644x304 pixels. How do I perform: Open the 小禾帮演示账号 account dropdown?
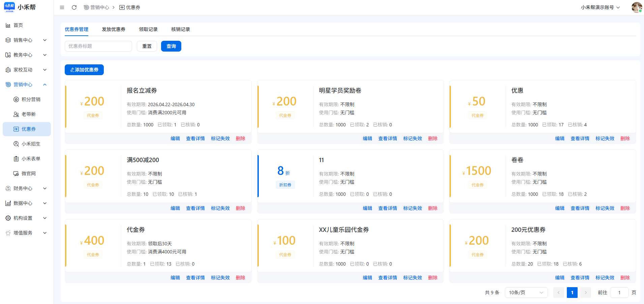[x=600, y=7]
